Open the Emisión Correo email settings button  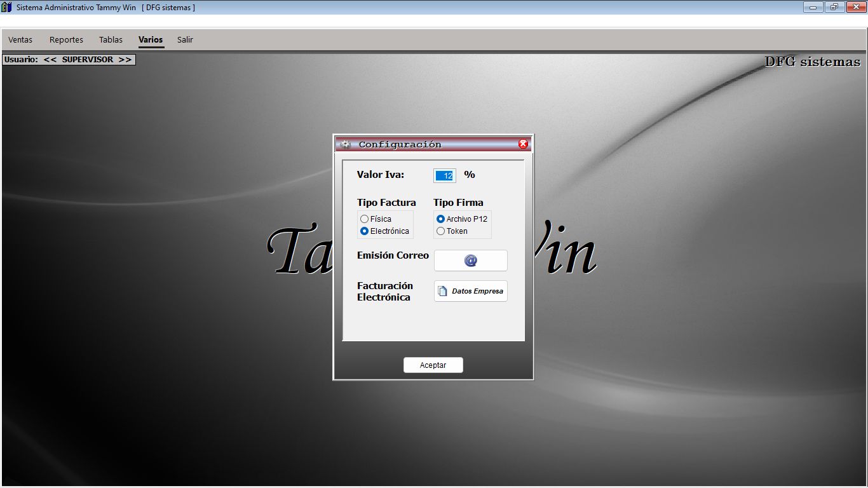click(471, 261)
